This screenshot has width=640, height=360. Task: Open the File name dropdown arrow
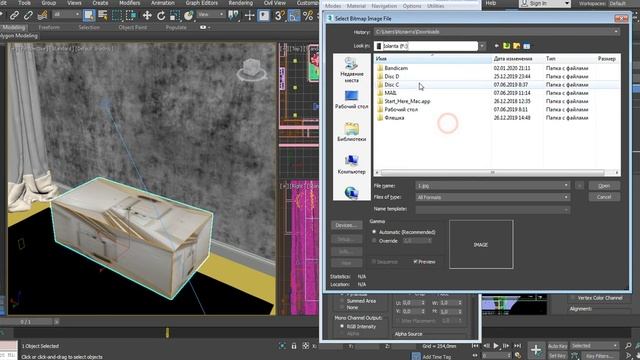[x=566, y=186]
